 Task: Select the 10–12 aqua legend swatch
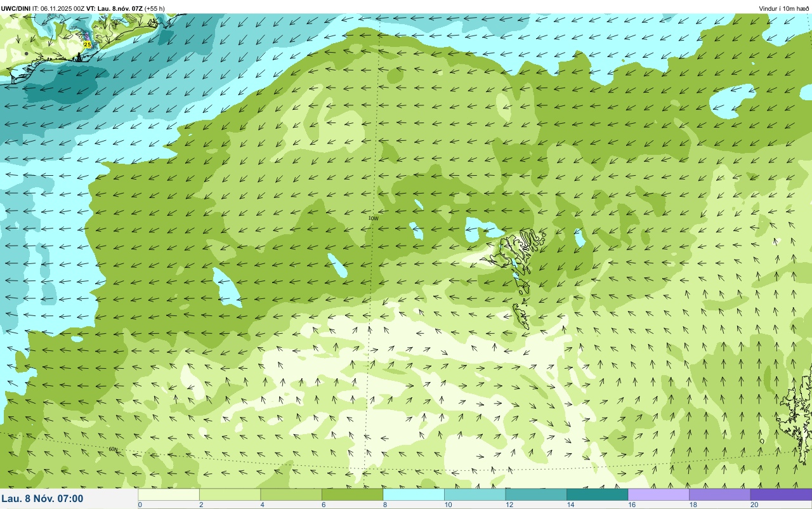(x=475, y=494)
